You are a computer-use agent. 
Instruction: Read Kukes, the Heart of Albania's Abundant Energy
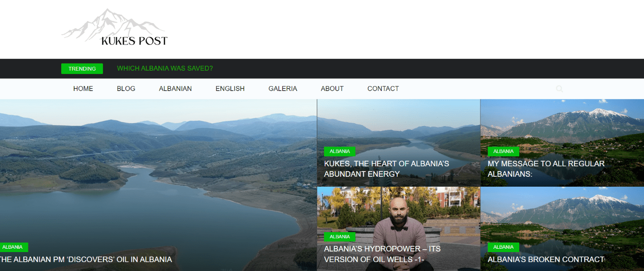pos(386,169)
